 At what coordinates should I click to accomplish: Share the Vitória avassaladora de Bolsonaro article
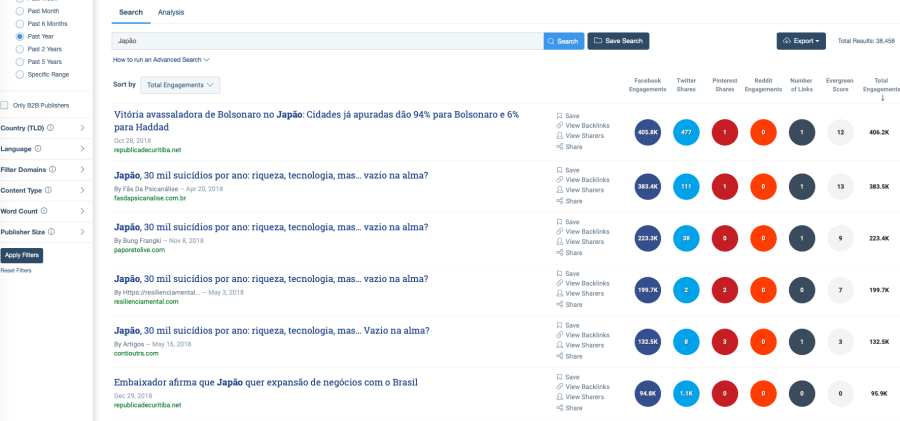pyautogui.click(x=569, y=146)
